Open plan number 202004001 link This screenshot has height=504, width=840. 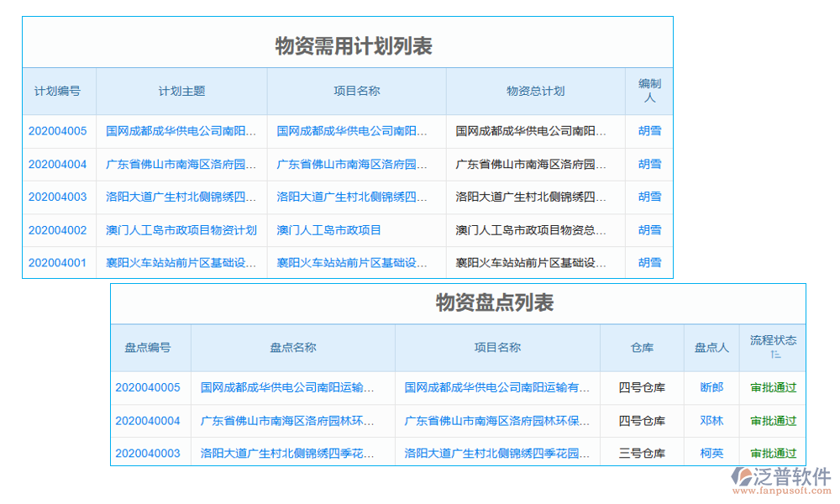59,262
